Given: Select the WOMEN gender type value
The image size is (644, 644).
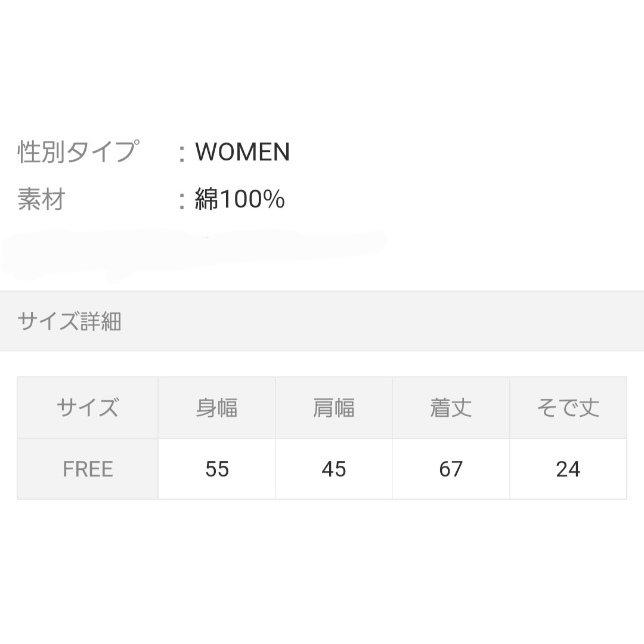Looking at the screenshot, I should pos(243,152).
